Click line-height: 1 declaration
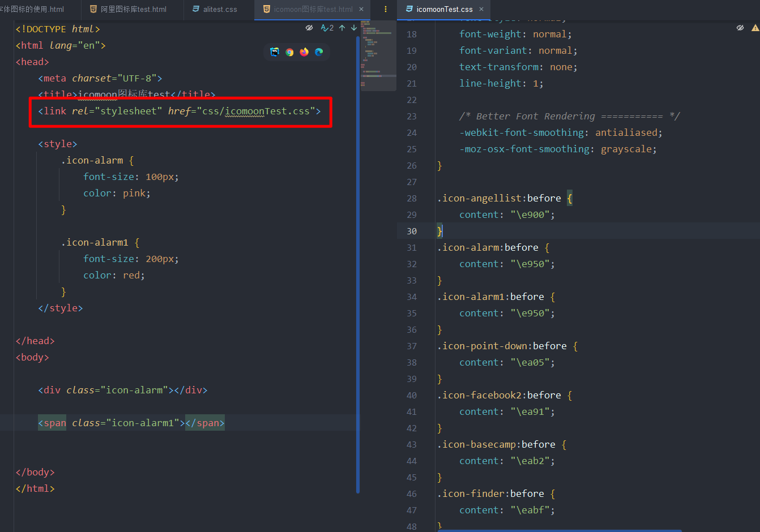The image size is (760, 532). [x=502, y=83]
